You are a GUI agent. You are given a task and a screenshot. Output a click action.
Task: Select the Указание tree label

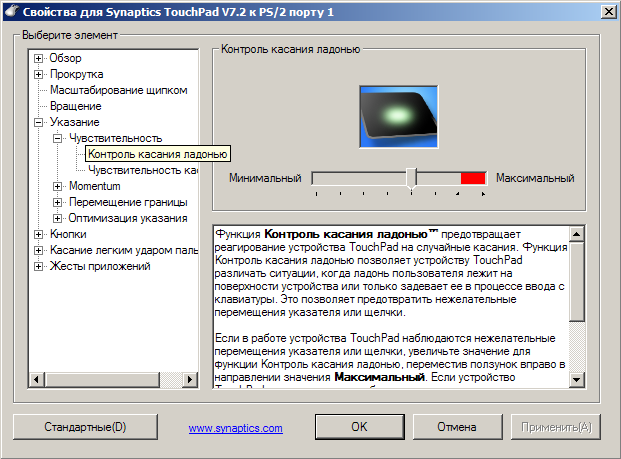tap(74, 122)
